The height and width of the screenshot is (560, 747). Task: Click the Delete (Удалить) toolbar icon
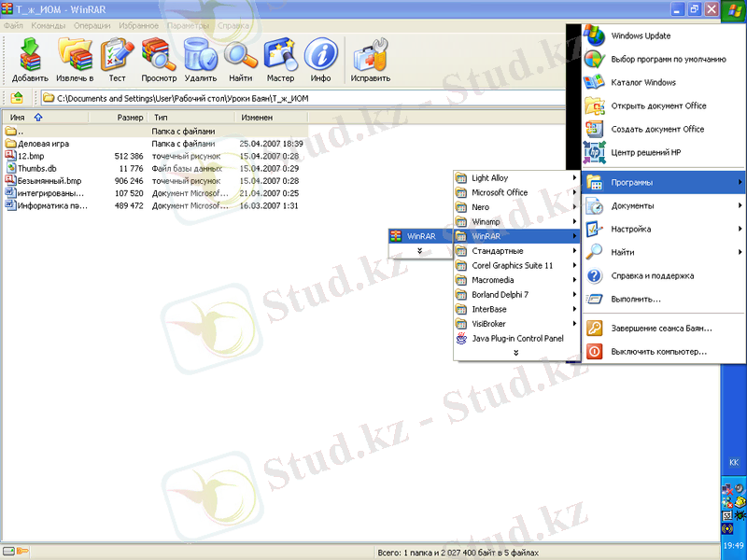point(200,61)
